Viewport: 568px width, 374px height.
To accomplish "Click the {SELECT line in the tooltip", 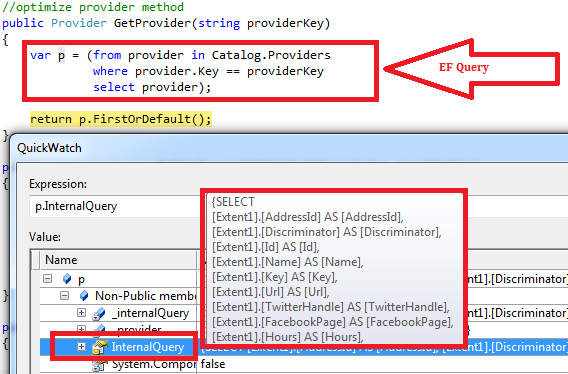I will (x=233, y=201).
